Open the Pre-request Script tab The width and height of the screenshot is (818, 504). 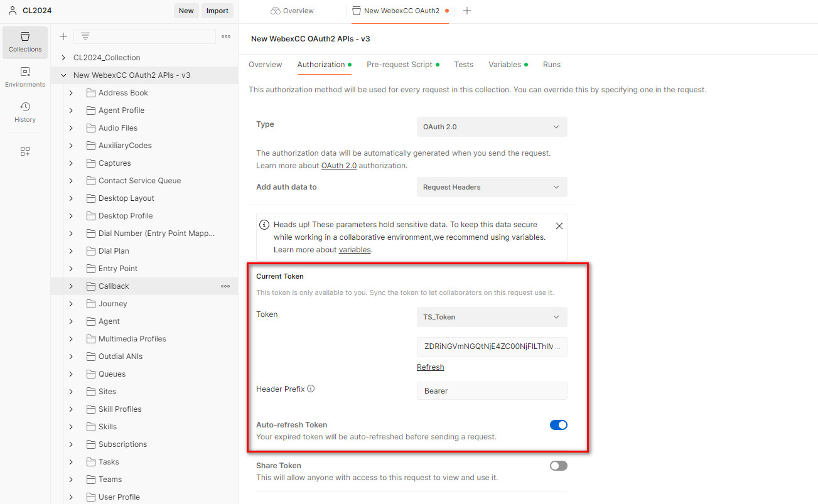402,65
